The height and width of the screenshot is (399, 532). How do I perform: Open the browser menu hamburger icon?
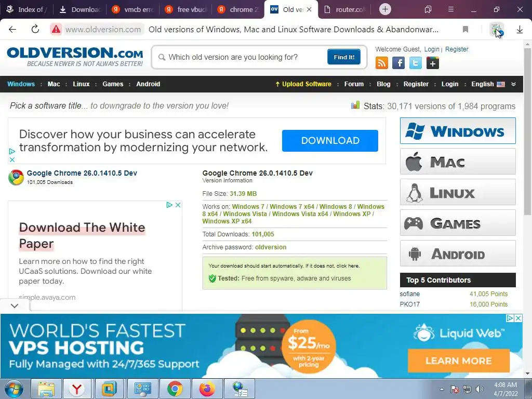click(450, 9)
